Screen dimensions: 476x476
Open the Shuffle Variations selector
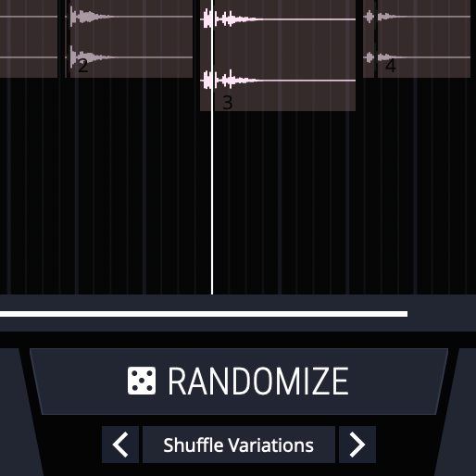tap(239, 445)
